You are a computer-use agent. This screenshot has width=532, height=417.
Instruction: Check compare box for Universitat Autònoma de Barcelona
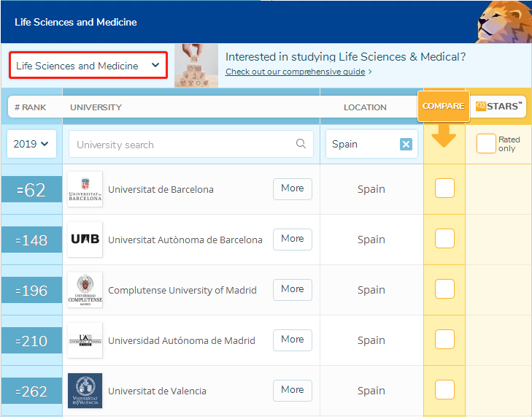pos(444,238)
